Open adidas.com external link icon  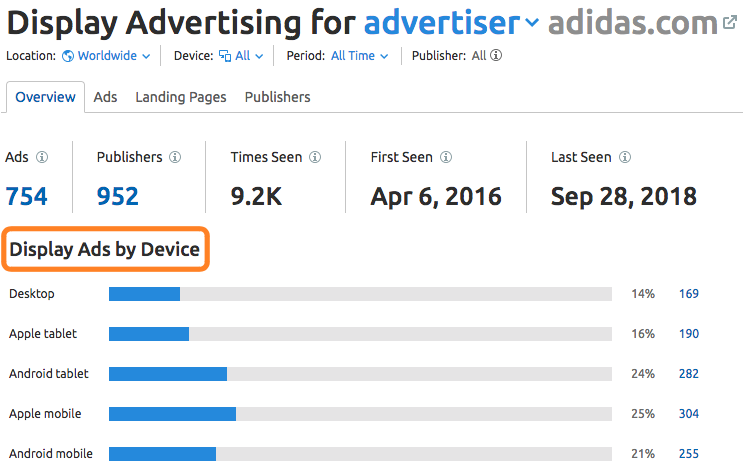729,22
